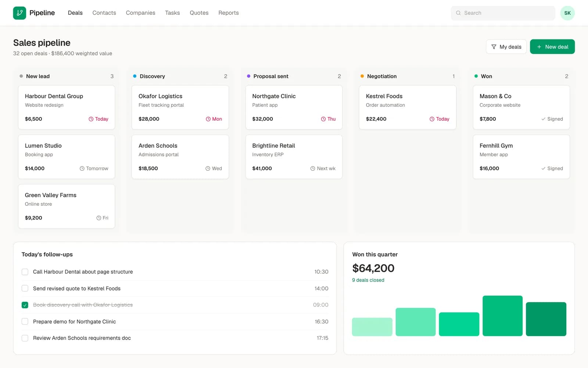
Task: Open the Deals tab
Action: pos(75,13)
